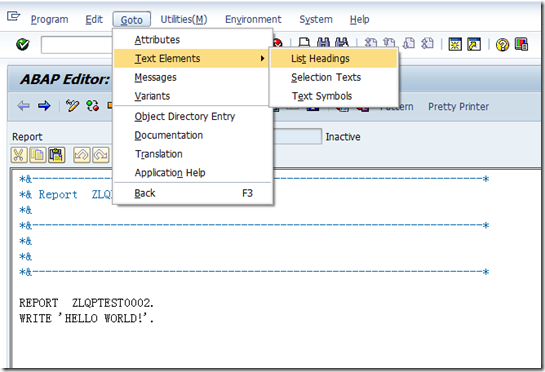Viewport: 545px width, 372px height.
Task: Select Translation in the Goto menu
Action: pos(193,154)
